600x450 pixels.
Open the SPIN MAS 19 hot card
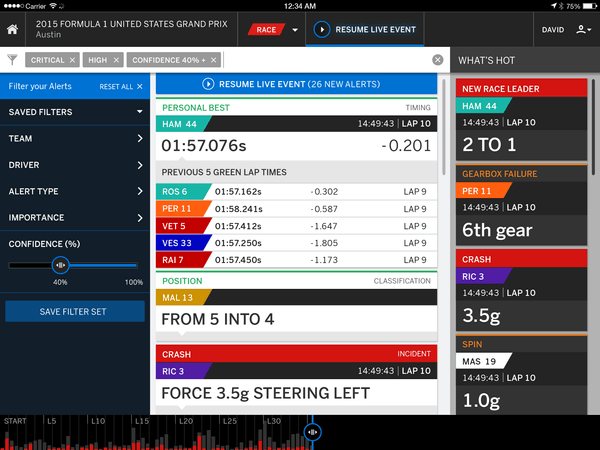(521, 375)
